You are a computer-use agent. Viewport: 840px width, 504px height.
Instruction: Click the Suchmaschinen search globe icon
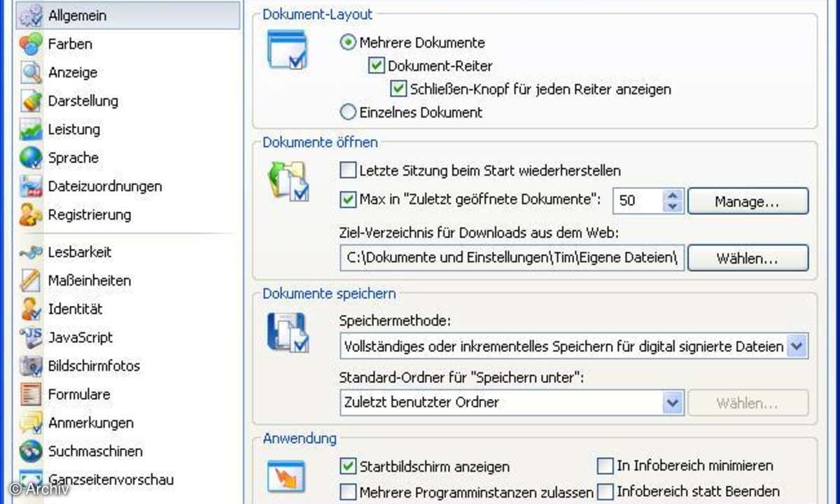31,451
